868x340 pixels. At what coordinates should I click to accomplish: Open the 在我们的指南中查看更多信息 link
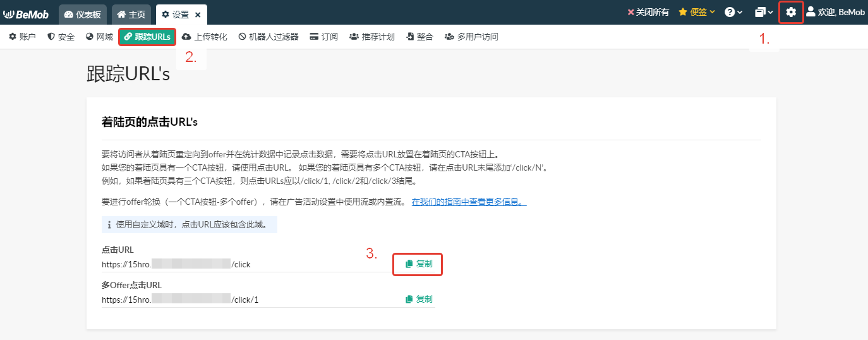(x=469, y=202)
